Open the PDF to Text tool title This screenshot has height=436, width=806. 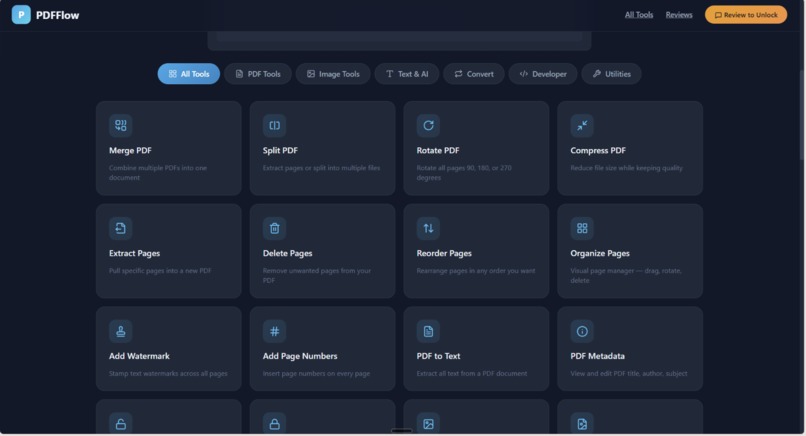click(x=438, y=356)
